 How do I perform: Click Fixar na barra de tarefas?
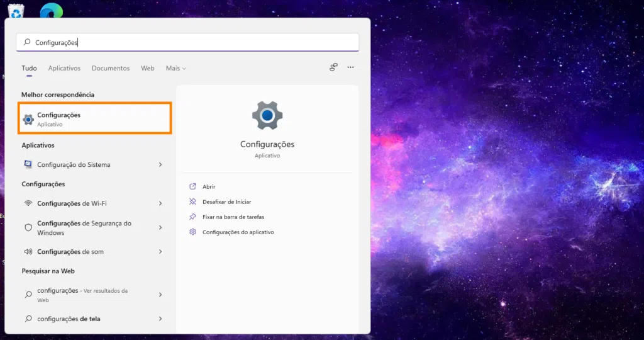click(x=233, y=217)
